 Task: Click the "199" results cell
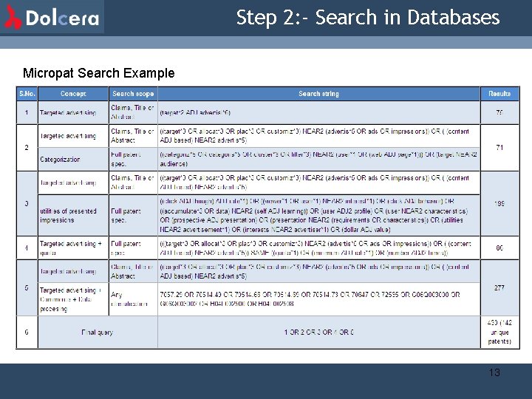[x=499, y=204]
